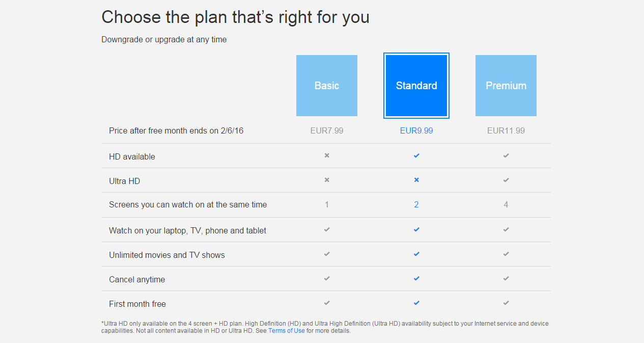
Task: Select the Premium plan tile
Action: pos(506,86)
